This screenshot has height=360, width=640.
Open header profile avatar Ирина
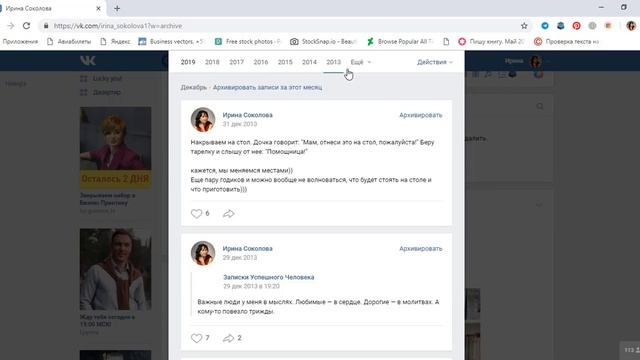click(536, 61)
